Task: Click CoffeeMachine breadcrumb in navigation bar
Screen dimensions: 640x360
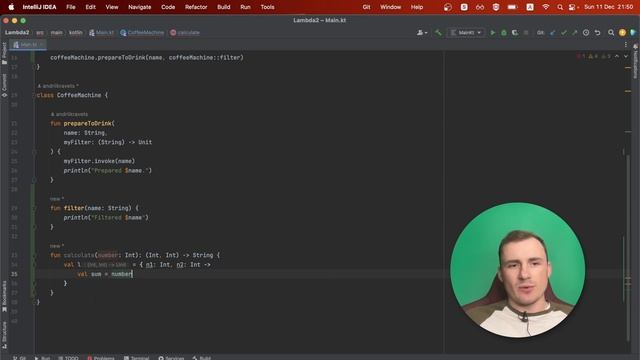Action: pos(142,33)
